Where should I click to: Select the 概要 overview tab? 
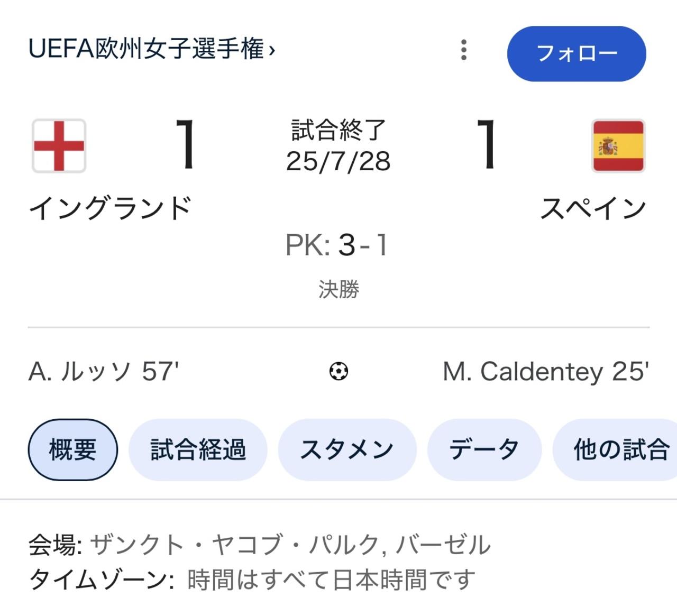coord(72,450)
